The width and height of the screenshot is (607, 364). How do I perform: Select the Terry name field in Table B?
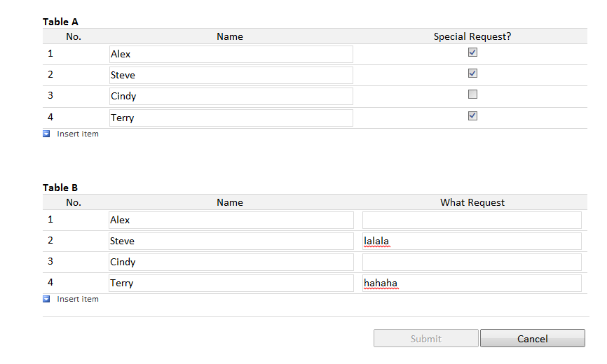[x=231, y=283]
